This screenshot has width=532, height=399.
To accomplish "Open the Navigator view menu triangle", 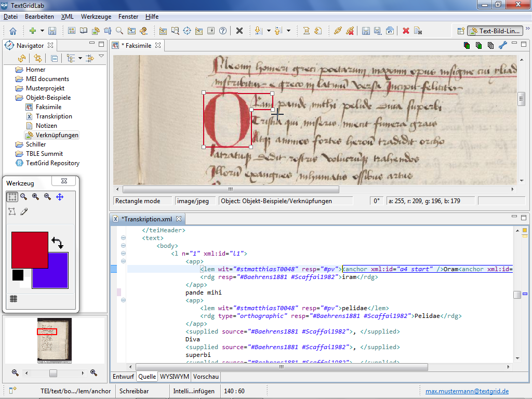I will pos(101,57).
